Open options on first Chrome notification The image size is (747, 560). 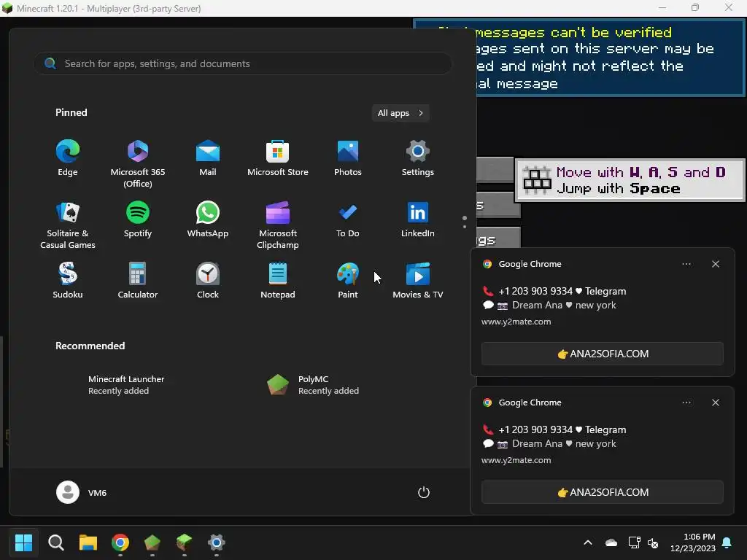pyautogui.click(x=686, y=264)
